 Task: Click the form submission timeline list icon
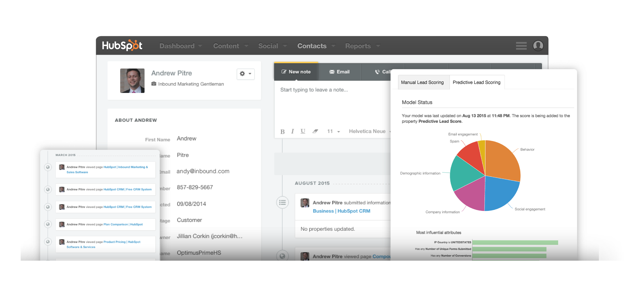282,202
